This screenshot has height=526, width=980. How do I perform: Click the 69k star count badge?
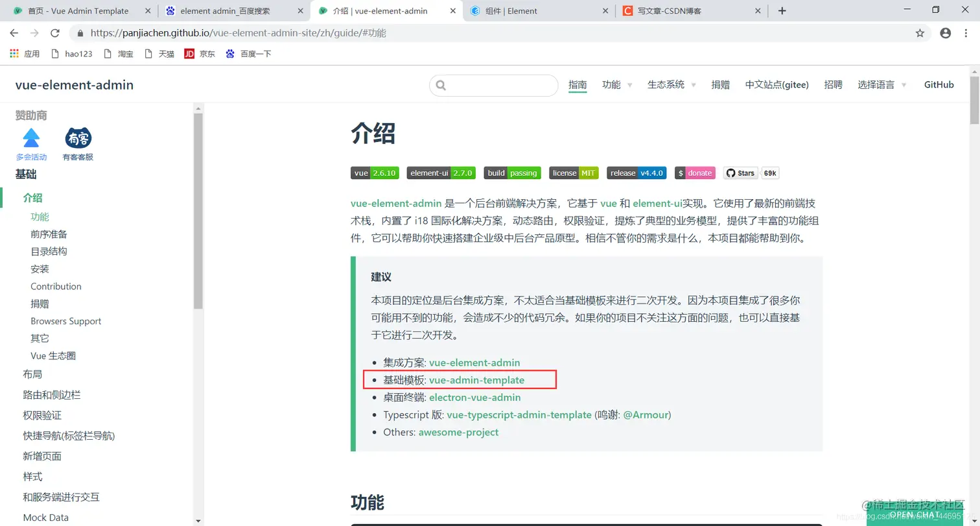tap(770, 173)
